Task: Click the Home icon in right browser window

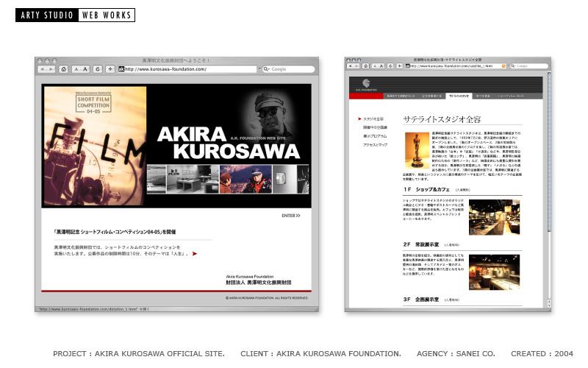Action: pyautogui.click(x=365, y=66)
